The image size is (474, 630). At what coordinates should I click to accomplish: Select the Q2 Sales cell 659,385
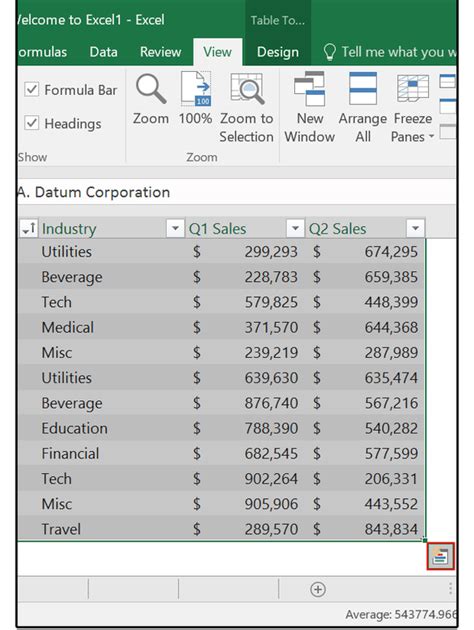coord(366,277)
